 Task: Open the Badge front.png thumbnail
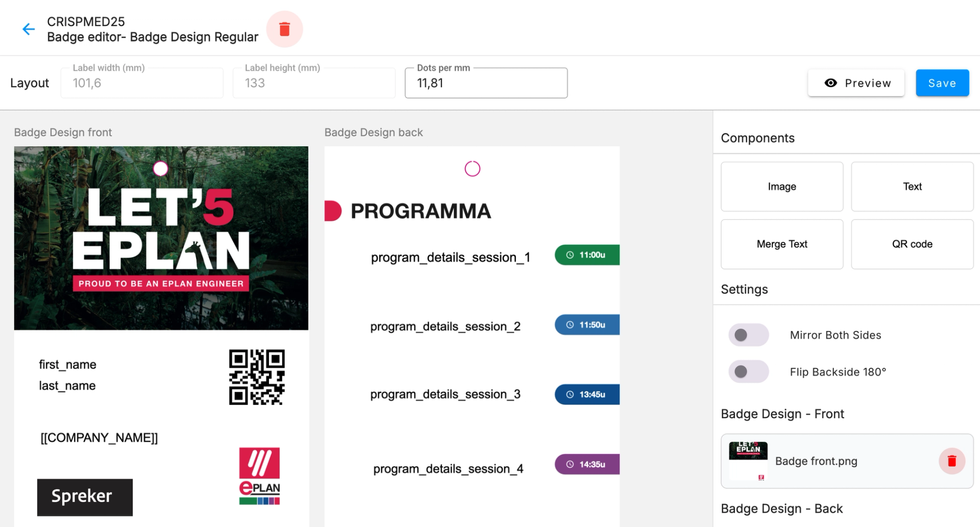[748, 461]
